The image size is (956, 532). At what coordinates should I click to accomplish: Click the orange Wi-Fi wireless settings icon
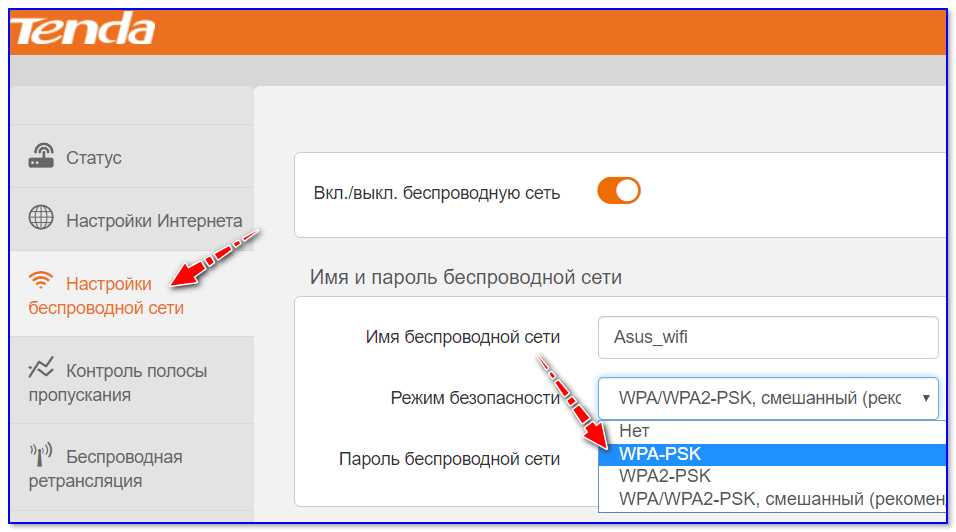(41, 280)
